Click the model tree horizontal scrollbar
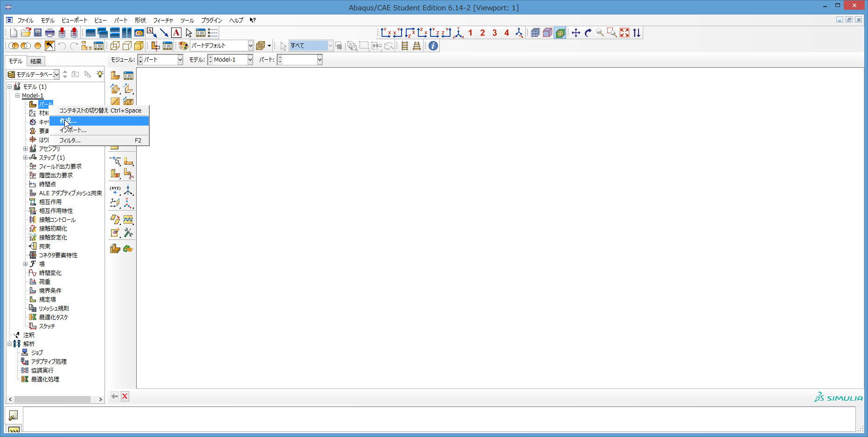Image resolution: width=868 pixels, height=437 pixels. 52,400
